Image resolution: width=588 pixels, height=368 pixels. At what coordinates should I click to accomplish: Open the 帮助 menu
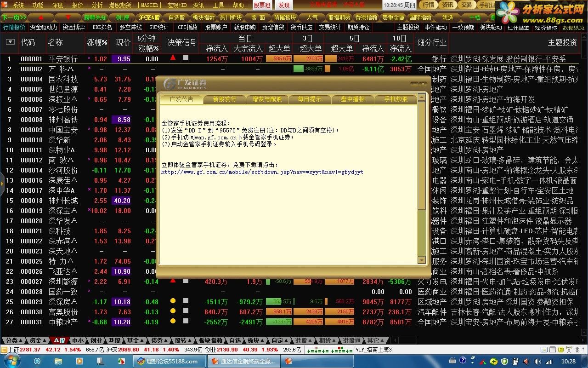point(238,6)
